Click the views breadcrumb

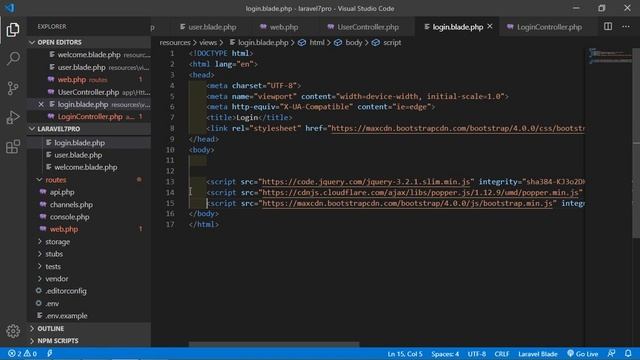click(x=208, y=42)
